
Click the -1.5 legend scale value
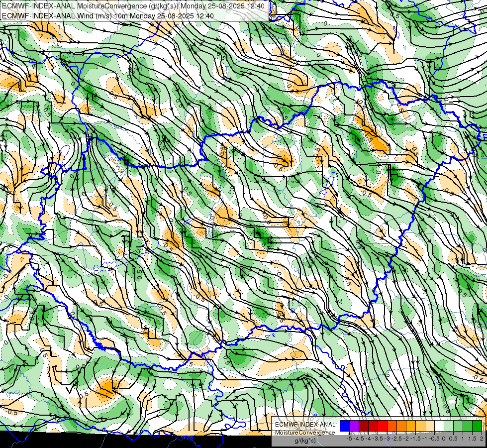[x=415, y=439]
